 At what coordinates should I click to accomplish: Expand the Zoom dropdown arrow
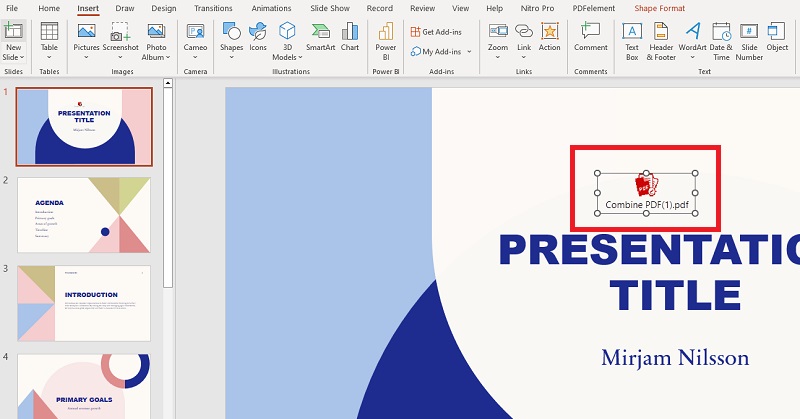coord(497,57)
